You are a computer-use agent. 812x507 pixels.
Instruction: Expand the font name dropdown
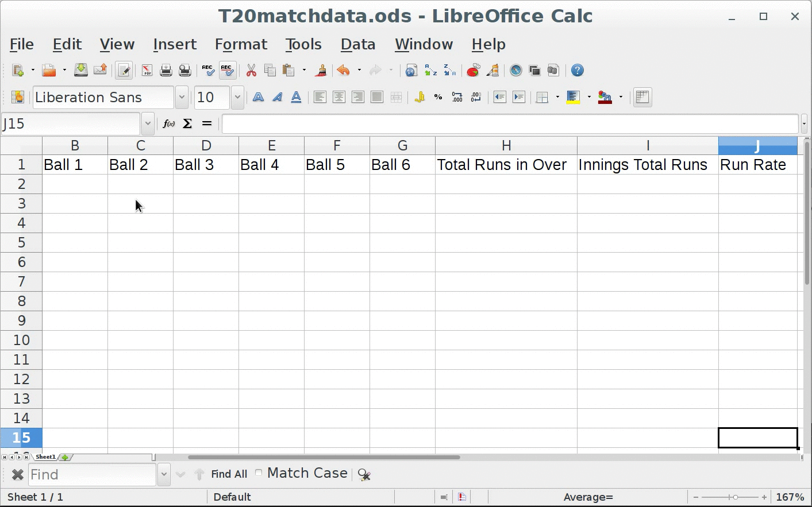click(182, 98)
